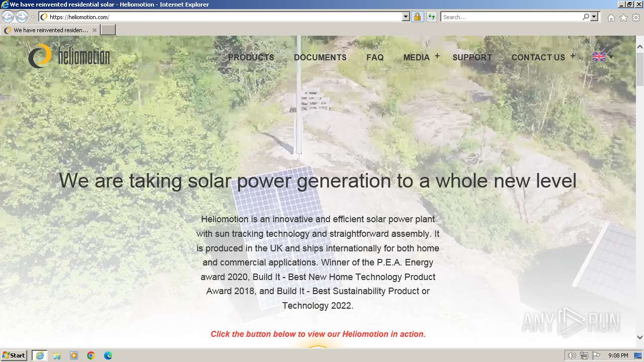Screen dimensions: 644x362
Task: Open the DOCUMENTS menu item
Action: pos(320,57)
